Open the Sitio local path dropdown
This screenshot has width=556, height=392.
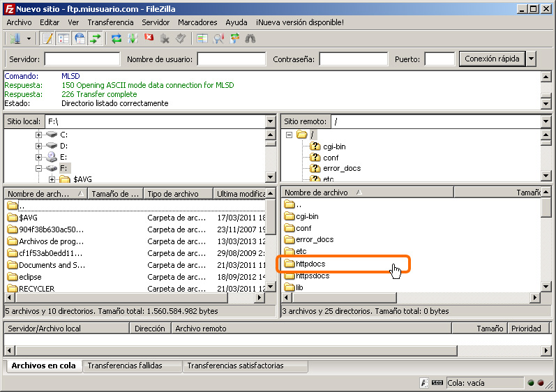click(x=271, y=121)
